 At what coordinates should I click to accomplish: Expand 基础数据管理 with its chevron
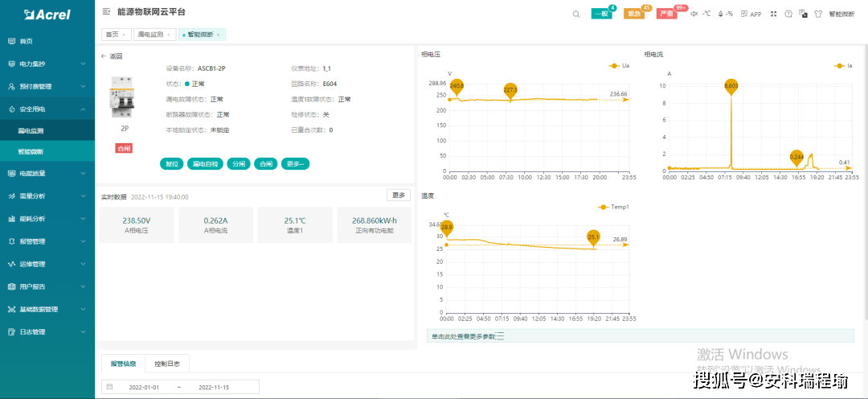tap(83, 309)
